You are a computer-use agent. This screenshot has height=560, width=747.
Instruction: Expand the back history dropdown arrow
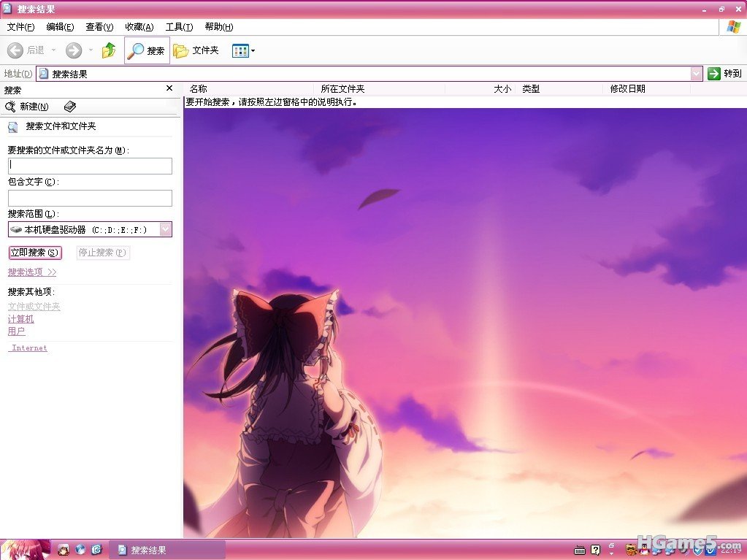53,50
